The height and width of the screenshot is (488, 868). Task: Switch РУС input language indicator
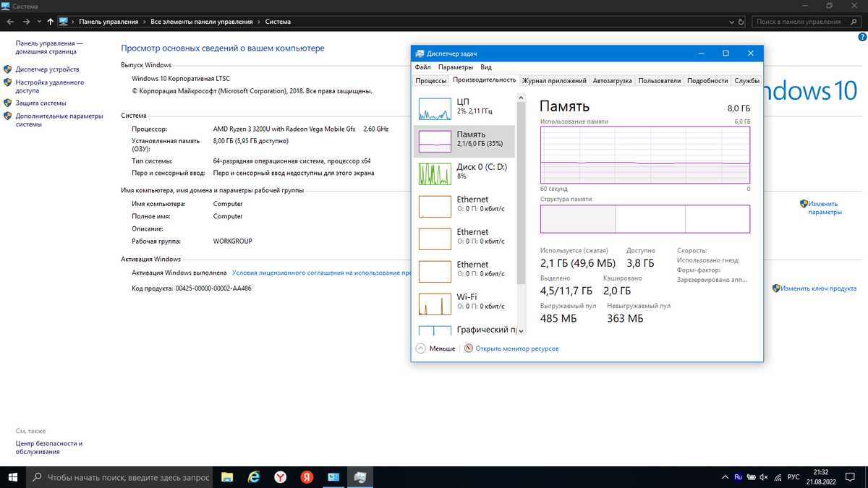pyautogui.click(x=793, y=477)
